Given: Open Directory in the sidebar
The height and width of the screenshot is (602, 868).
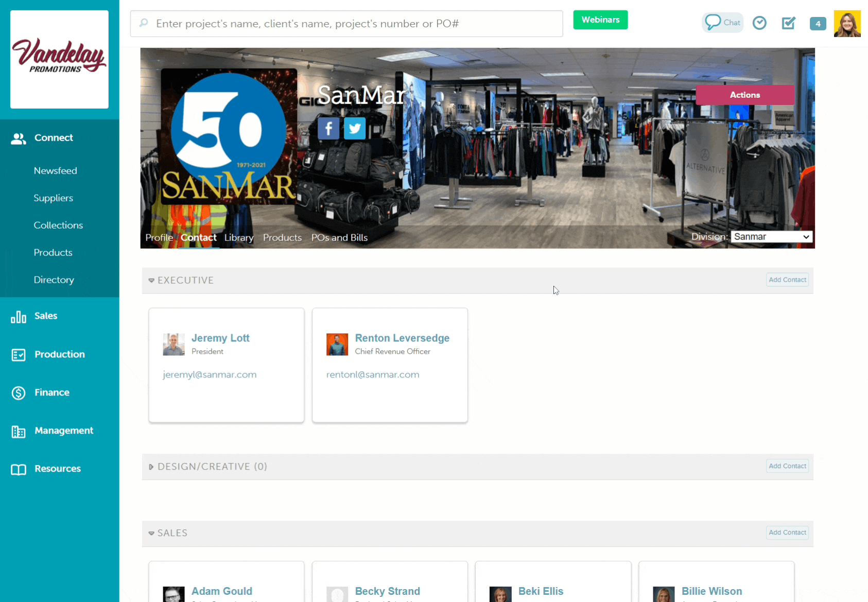Looking at the screenshot, I should (54, 280).
